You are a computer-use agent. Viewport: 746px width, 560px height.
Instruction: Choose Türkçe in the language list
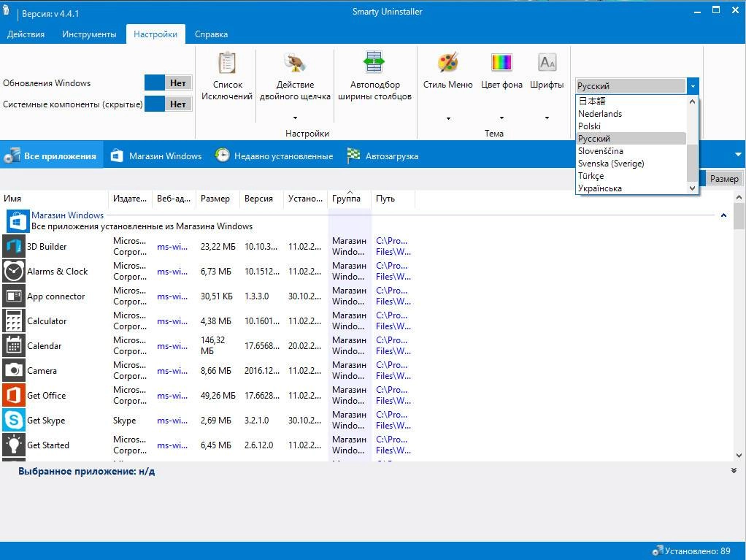[631, 175]
